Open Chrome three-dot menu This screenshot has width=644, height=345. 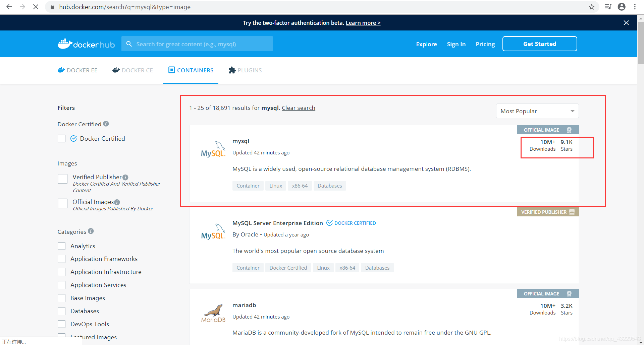[x=635, y=7]
